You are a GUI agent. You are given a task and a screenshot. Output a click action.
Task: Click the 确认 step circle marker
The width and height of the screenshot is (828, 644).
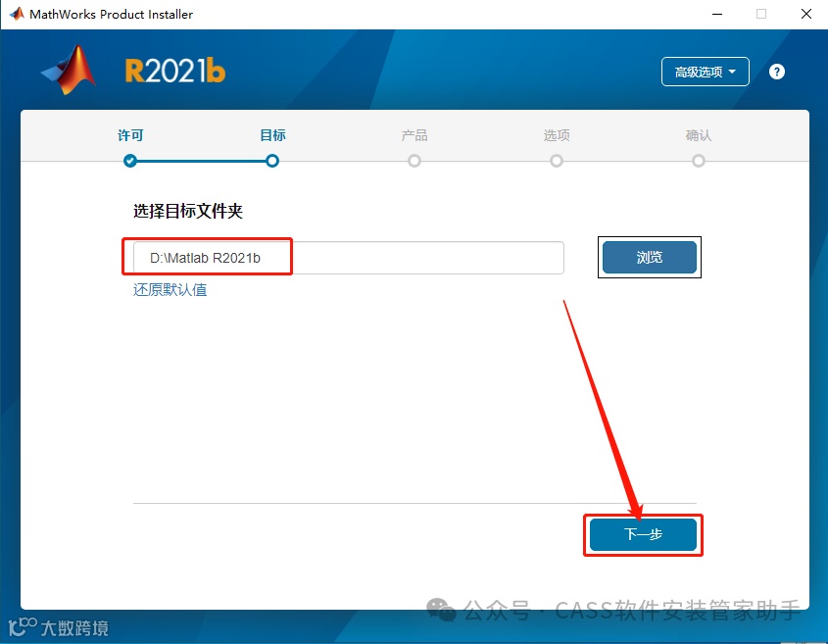click(x=699, y=161)
